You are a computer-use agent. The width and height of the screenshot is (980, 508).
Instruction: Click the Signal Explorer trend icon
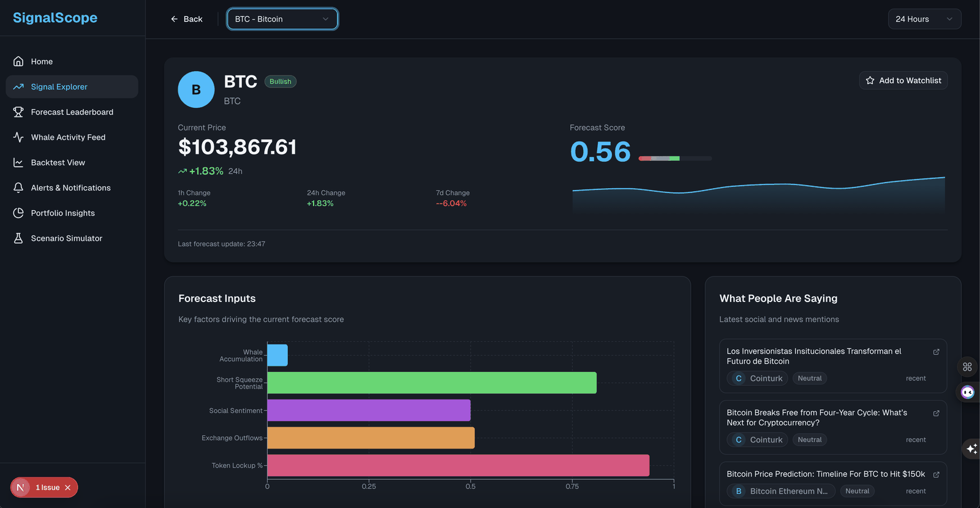[18, 86]
